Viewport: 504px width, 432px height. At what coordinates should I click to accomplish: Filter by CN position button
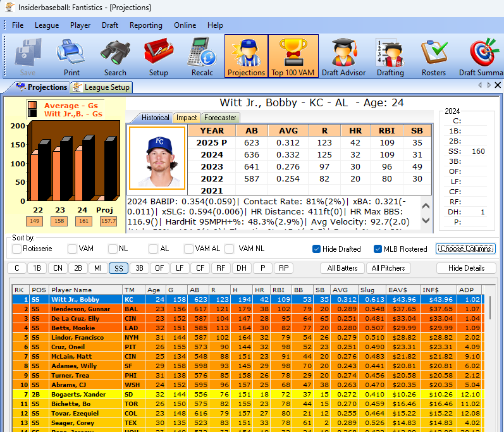58,268
